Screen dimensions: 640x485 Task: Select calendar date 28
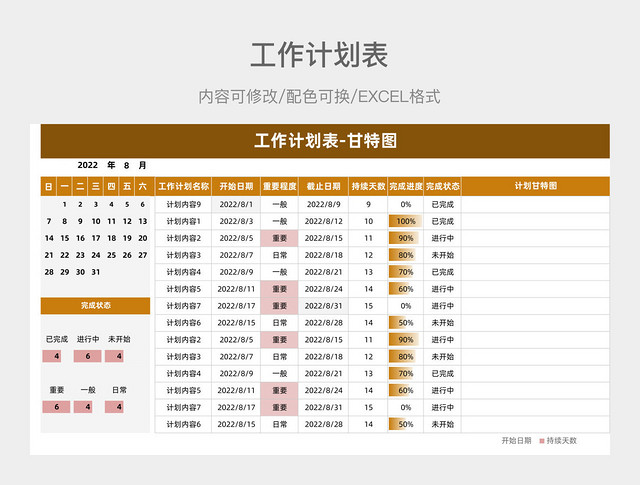[49, 272]
